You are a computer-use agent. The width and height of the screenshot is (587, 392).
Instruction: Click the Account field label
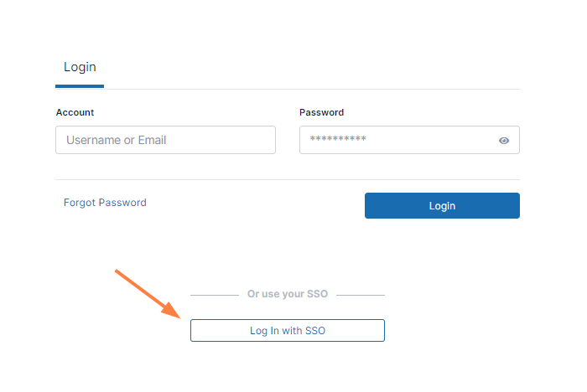click(x=75, y=112)
